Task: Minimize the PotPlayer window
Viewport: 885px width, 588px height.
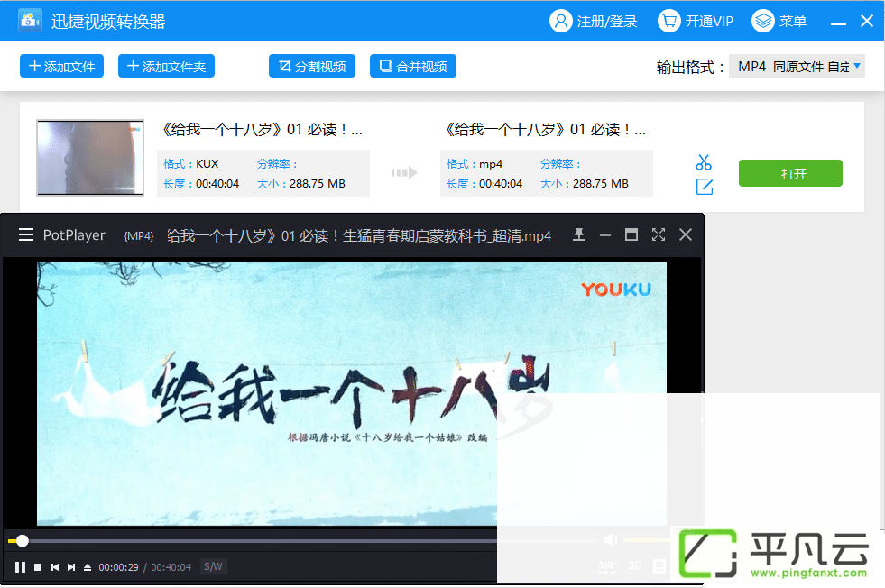Action: 605,235
